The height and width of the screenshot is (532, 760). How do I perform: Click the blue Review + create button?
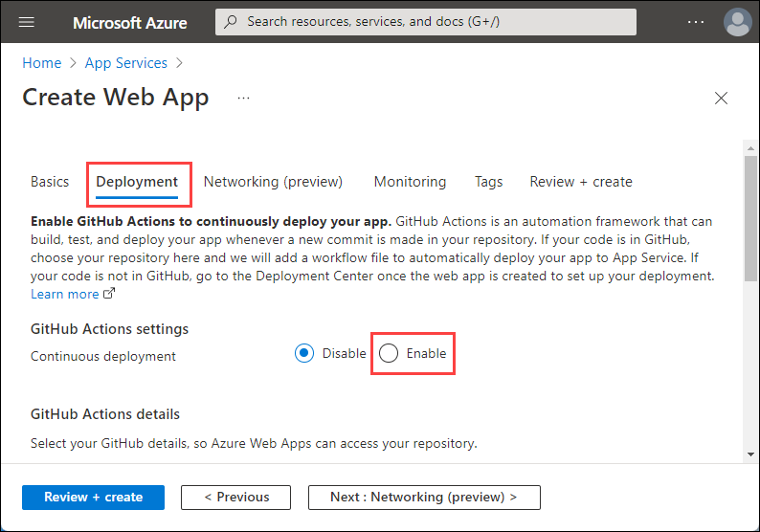pos(93,498)
